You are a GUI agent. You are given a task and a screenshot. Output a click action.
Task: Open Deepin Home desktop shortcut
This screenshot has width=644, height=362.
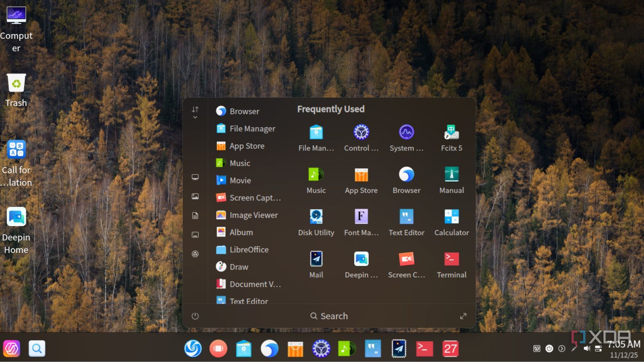(16, 230)
